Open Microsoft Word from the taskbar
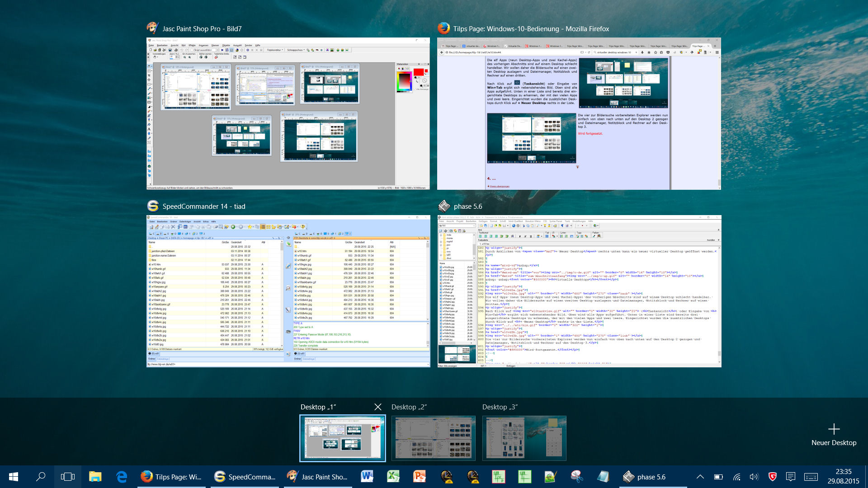The height and width of the screenshot is (488, 868). (367, 477)
